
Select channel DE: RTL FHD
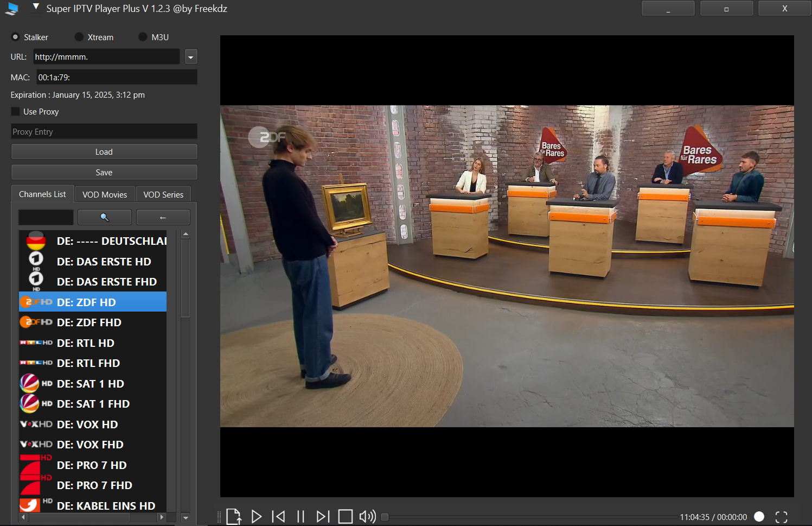[x=93, y=363]
